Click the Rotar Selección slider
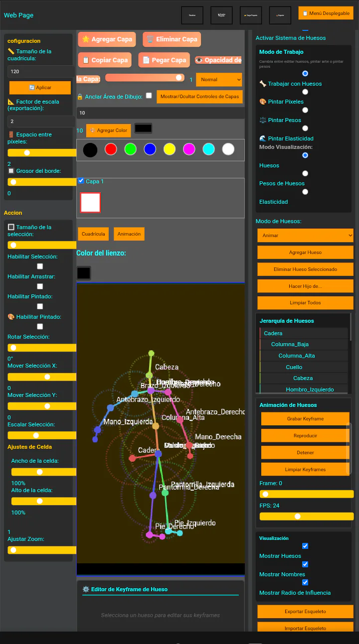This screenshot has width=359, height=644. coord(42,348)
